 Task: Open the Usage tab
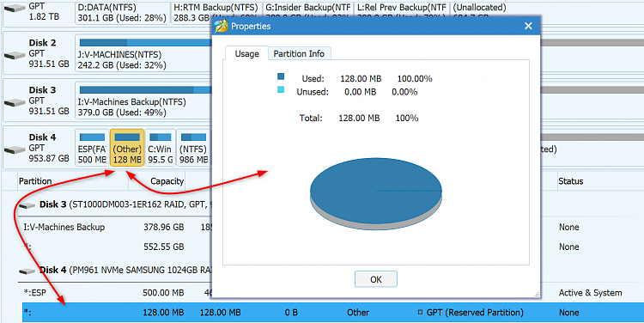[x=246, y=53]
